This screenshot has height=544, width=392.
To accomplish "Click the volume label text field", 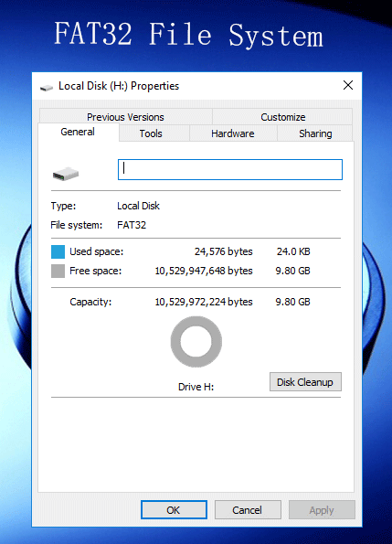I will tap(230, 170).
